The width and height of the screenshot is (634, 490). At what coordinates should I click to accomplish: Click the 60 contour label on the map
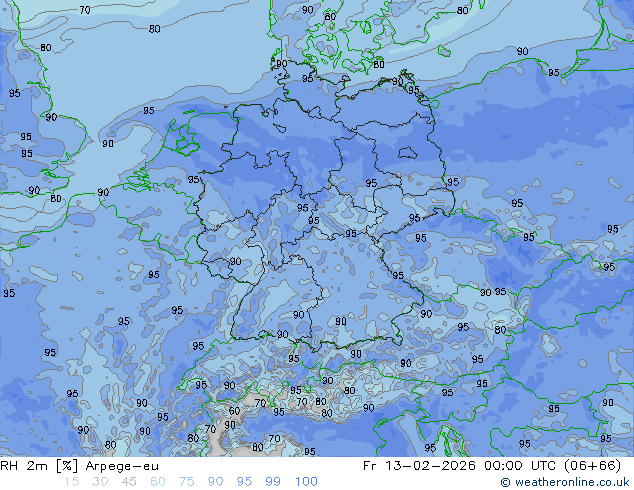pyautogui.click(x=235, y=411)
